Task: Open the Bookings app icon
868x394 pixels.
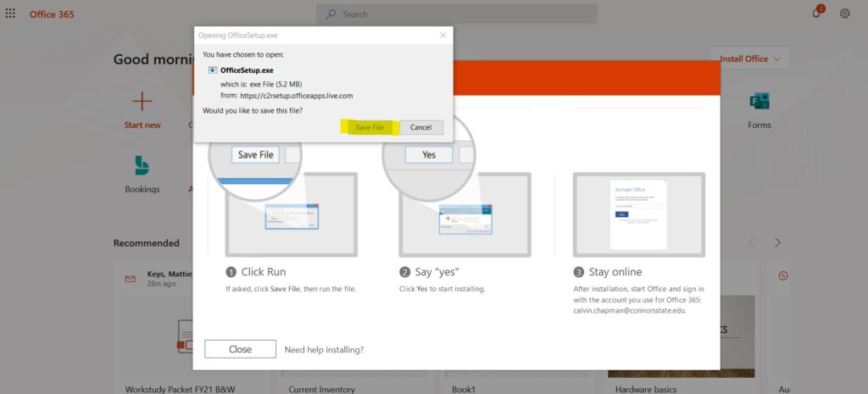Action: 142,165
